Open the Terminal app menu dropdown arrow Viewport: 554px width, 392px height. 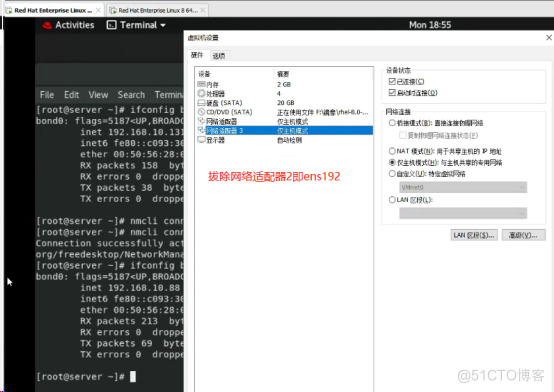coord(163,25)
